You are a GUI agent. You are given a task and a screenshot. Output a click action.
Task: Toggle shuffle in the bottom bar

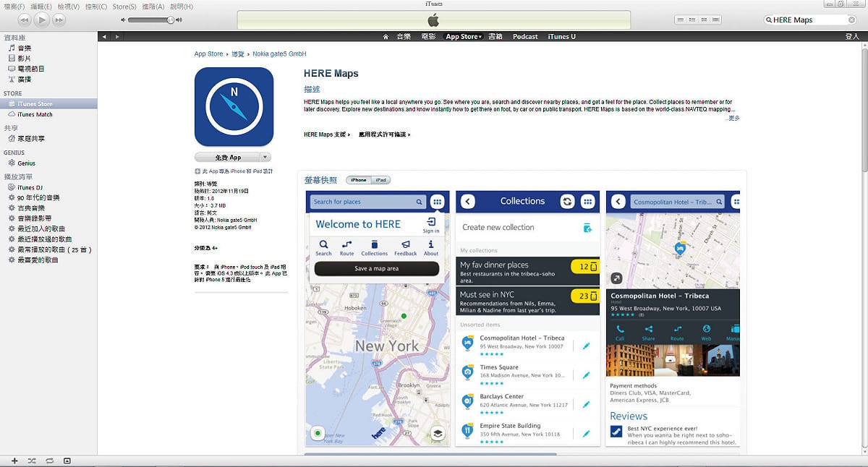point(32,460)
